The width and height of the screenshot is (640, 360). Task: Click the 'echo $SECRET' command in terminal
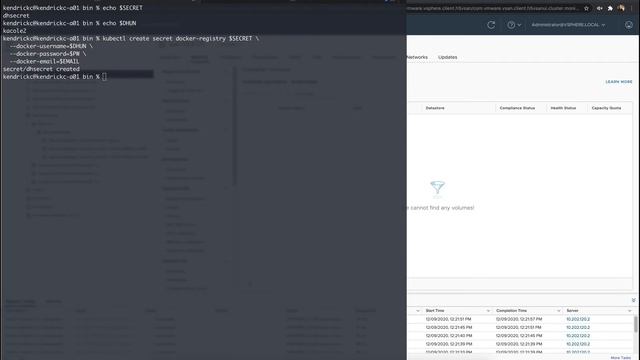tap(122, 8)
